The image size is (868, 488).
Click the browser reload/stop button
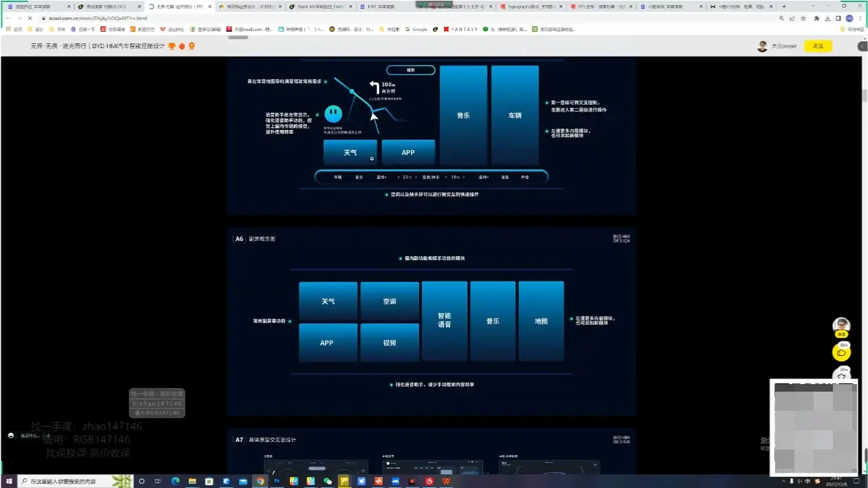pos(30,18)
